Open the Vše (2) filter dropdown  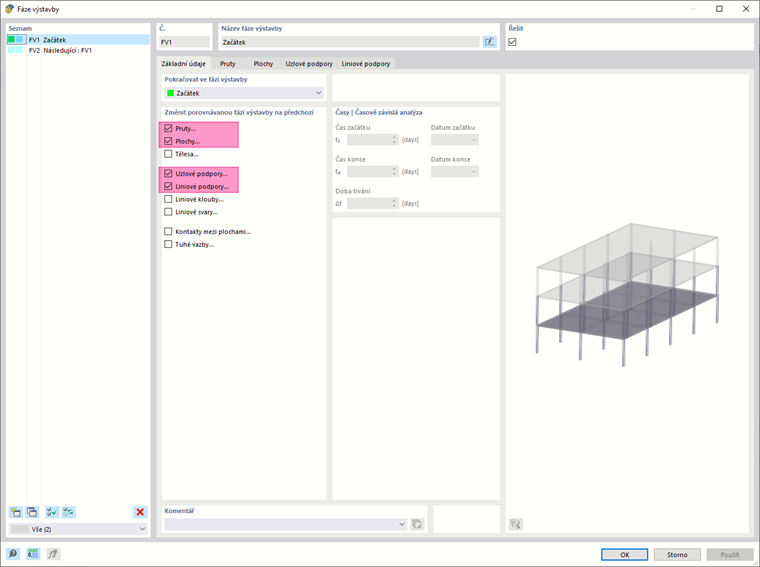coord(79,529)
